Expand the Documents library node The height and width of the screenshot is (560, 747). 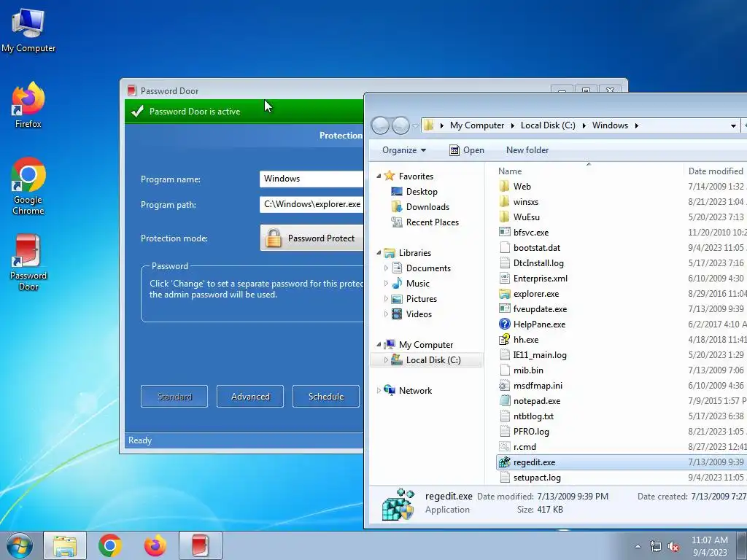pyautogui.click(x=386, y=268)
